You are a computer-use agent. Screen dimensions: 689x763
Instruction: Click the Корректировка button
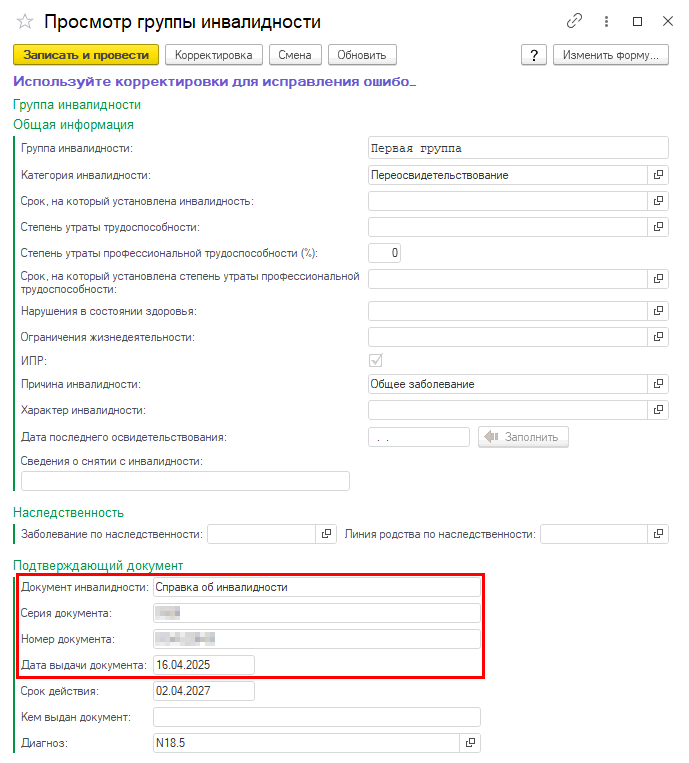pos(213,55)
